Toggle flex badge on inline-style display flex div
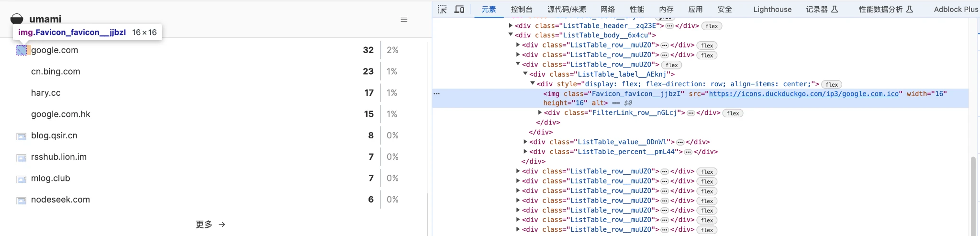The image size is (980, 236). pos(831,84)
